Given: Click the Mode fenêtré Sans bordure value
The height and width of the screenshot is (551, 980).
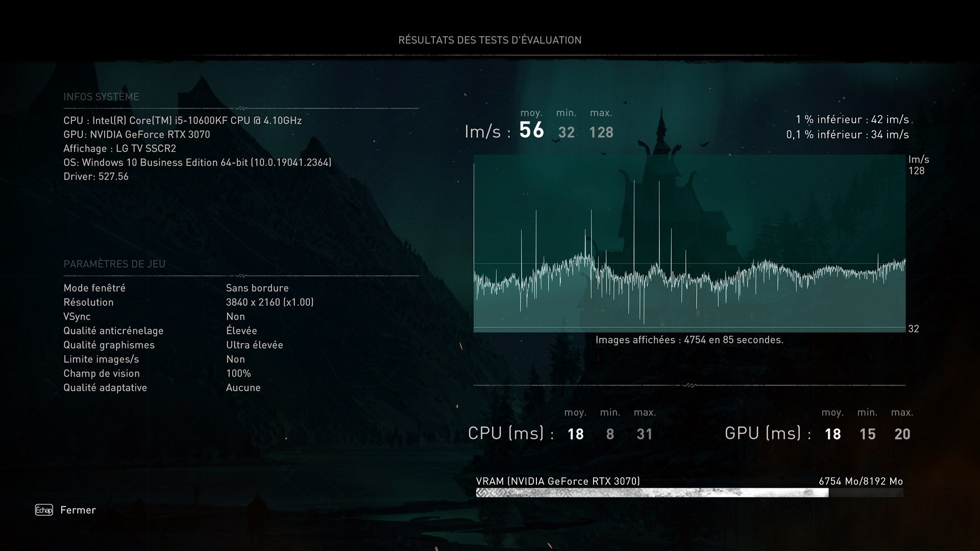Looking at the screenshot, I should coord(257,288).
